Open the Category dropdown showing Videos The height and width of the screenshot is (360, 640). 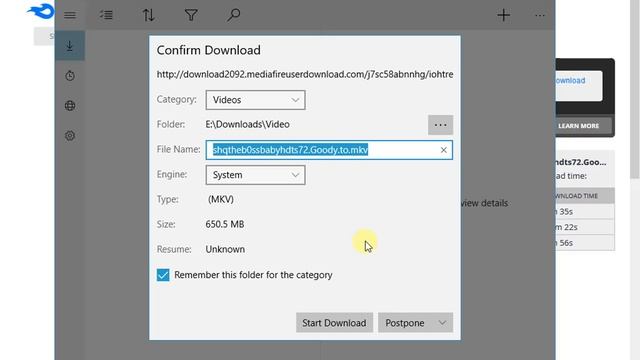pos(256,100)
